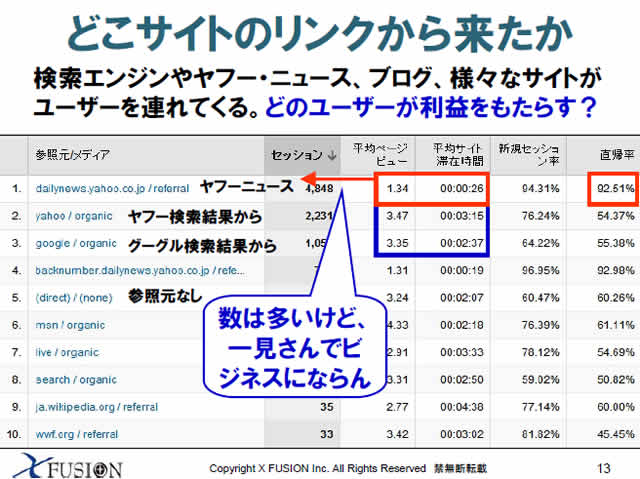Click the average page view value 1.34
640x479 pixels.
pyautogui.click(x=397, y=188)
